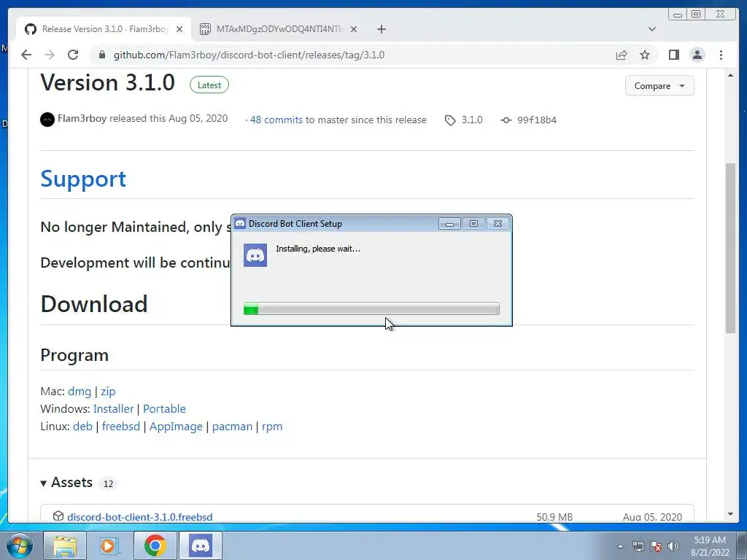The image size is (747, 560).
Task: Click the Latest release badge
Action: (209, 85)
